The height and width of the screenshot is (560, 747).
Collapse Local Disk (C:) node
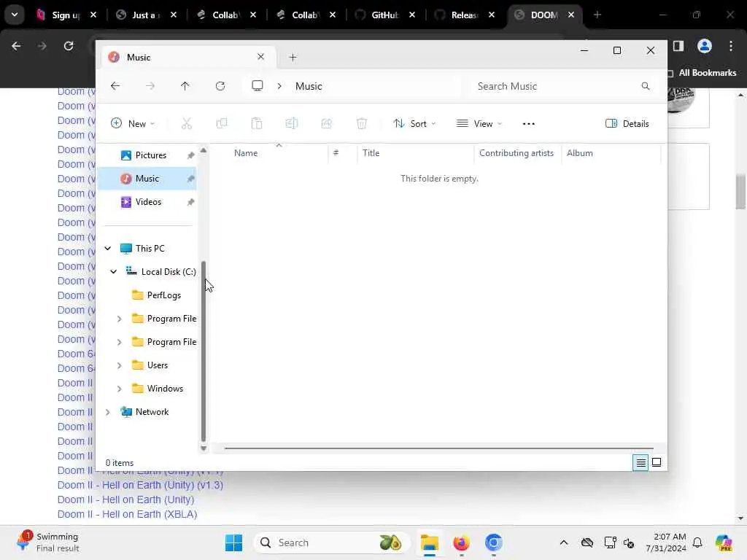pyautogui.click(x=113, y=271)
